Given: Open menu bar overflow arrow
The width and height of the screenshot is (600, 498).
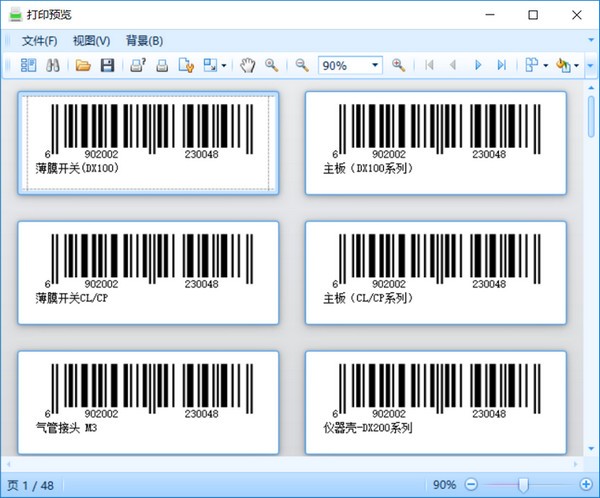Looking at the screenshot, I should click(x=591, y=40).
